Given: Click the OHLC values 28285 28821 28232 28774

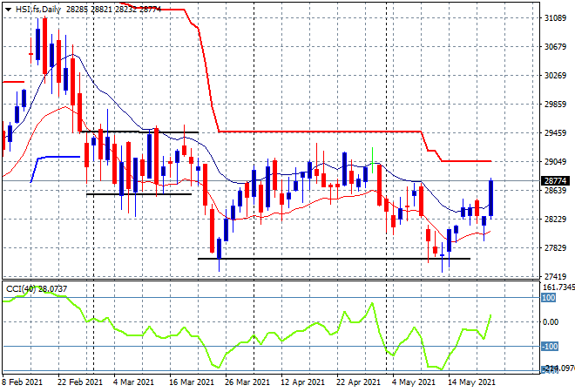Looking at the screenshot, I should (x=113, y=10).
